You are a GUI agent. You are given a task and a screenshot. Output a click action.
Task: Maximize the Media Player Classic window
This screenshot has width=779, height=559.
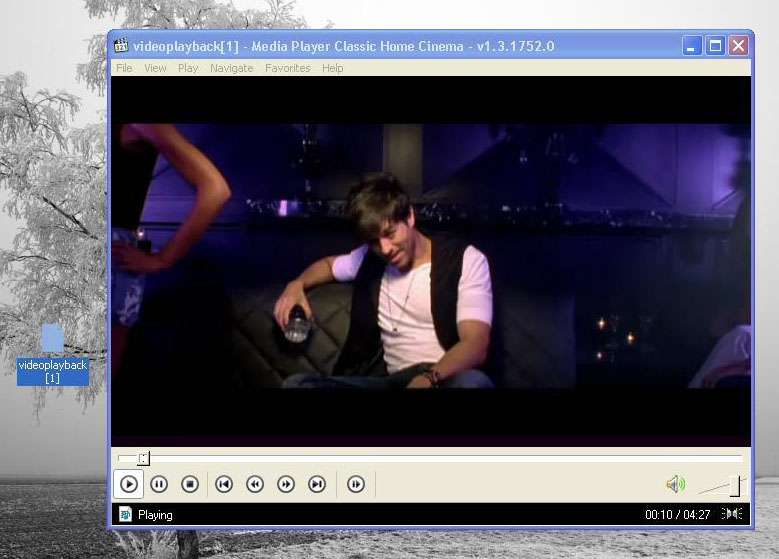(x=715, y=46)
